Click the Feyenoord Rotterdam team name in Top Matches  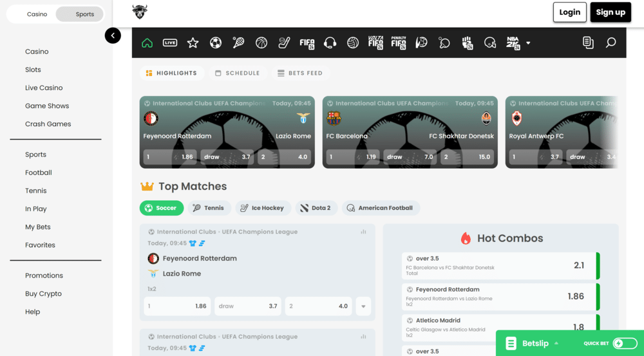pyautogui.click(x=200, y=258)
